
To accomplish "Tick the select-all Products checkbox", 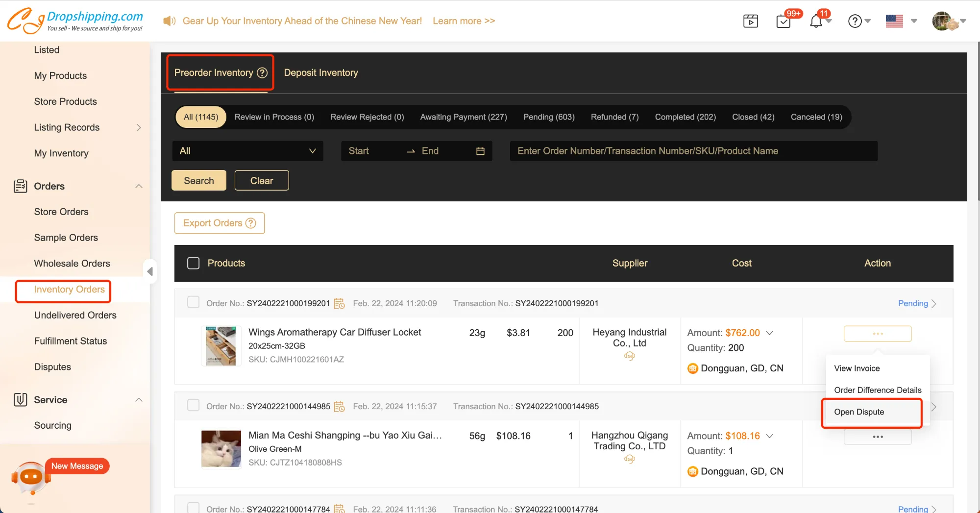I will (x=194, y=263).
